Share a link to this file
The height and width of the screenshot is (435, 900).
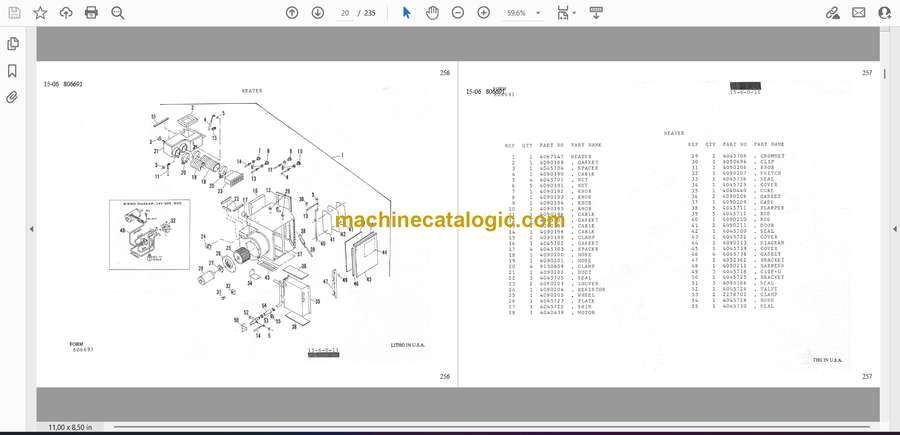(x=832, y=13)
